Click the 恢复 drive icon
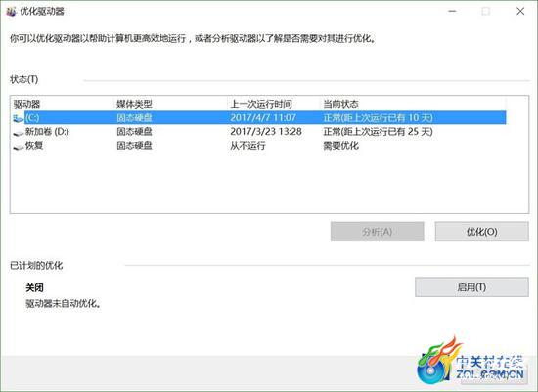The height and width of the screenshot is (392, 538). point(19,147)
